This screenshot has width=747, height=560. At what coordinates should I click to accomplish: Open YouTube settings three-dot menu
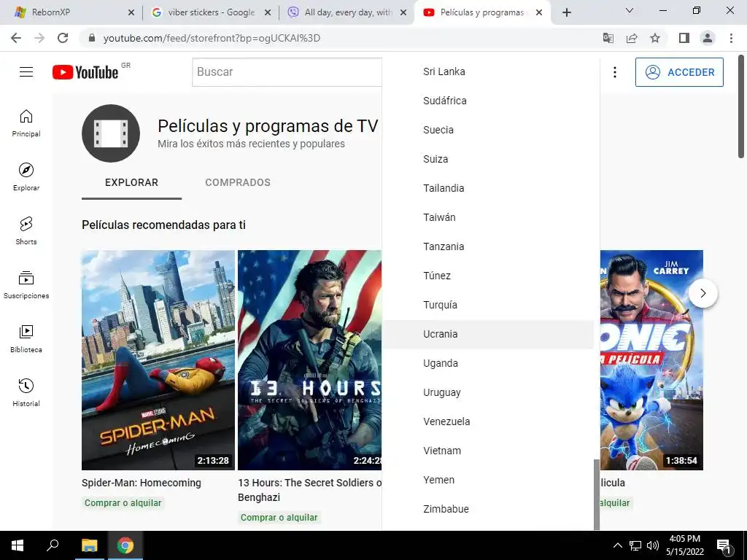(x=614, y=72)
